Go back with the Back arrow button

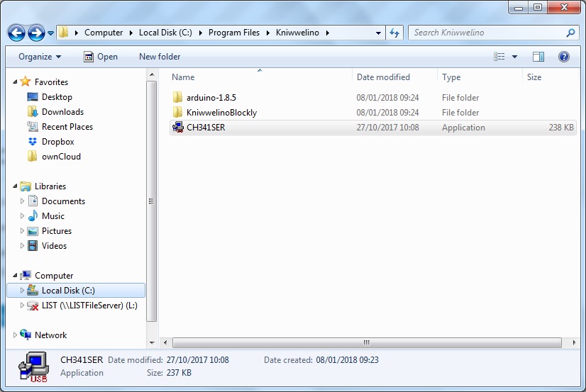pyautogui.click(x=16, y=33)
